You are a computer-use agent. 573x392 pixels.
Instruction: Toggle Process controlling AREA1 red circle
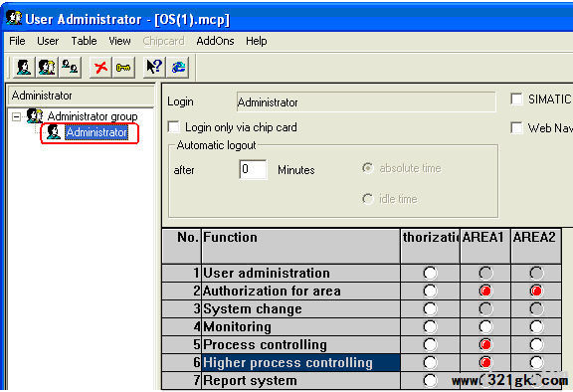(x=485, y=344)
